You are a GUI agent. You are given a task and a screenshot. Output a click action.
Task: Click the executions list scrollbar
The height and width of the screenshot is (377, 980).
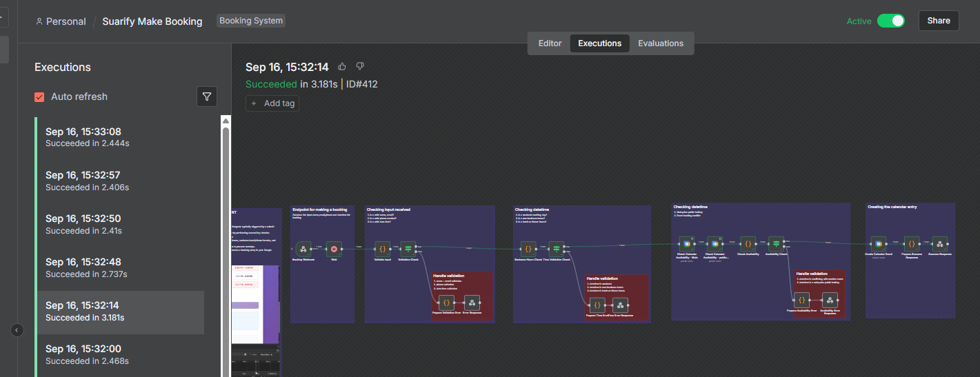click(x=225, y=252)
